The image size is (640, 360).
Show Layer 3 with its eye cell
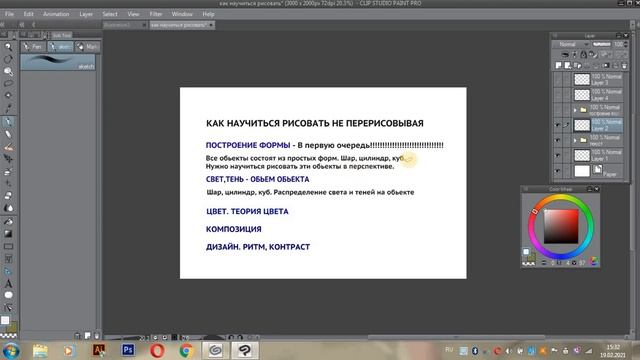pos(558,79)
